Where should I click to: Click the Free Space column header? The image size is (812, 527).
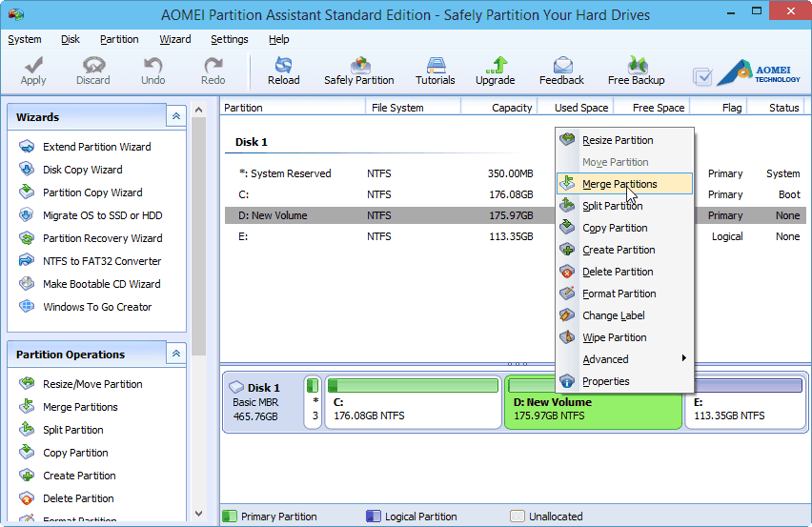tap(652, 108)
